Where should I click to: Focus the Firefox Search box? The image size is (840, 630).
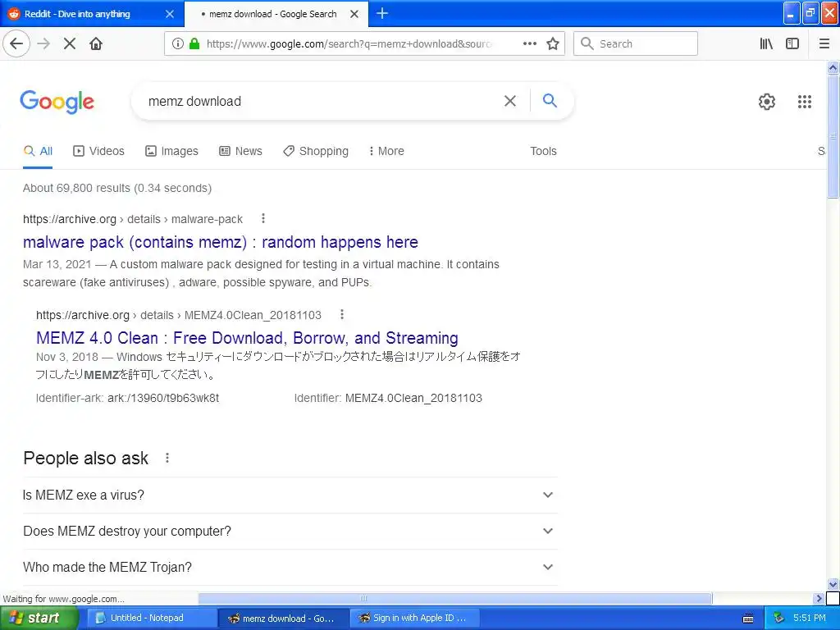636,43
